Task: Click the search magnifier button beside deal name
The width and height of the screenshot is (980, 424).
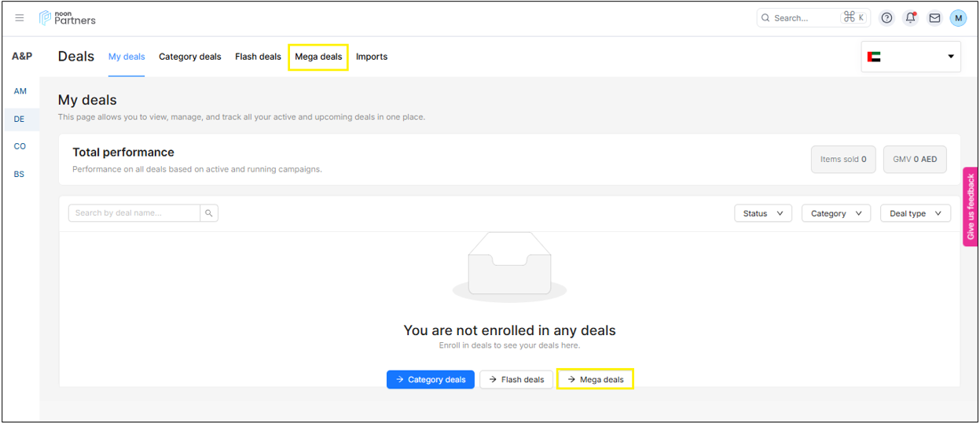Action: click(209, 213)
